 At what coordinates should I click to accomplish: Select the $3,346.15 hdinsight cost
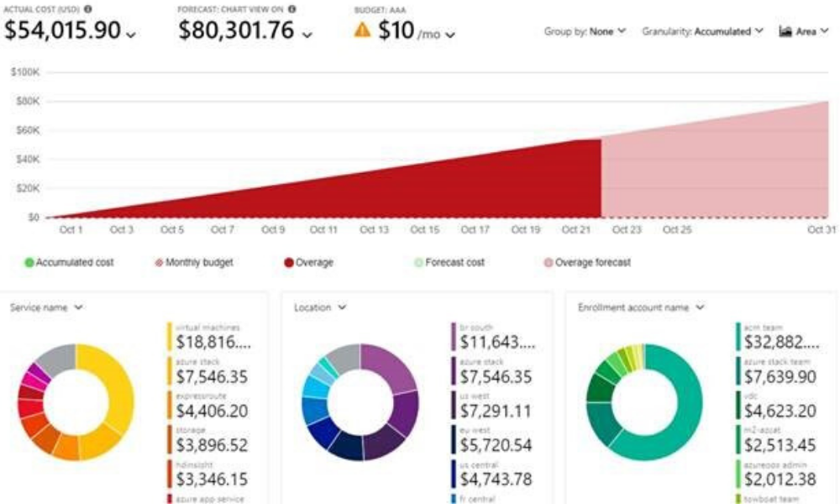213,479
